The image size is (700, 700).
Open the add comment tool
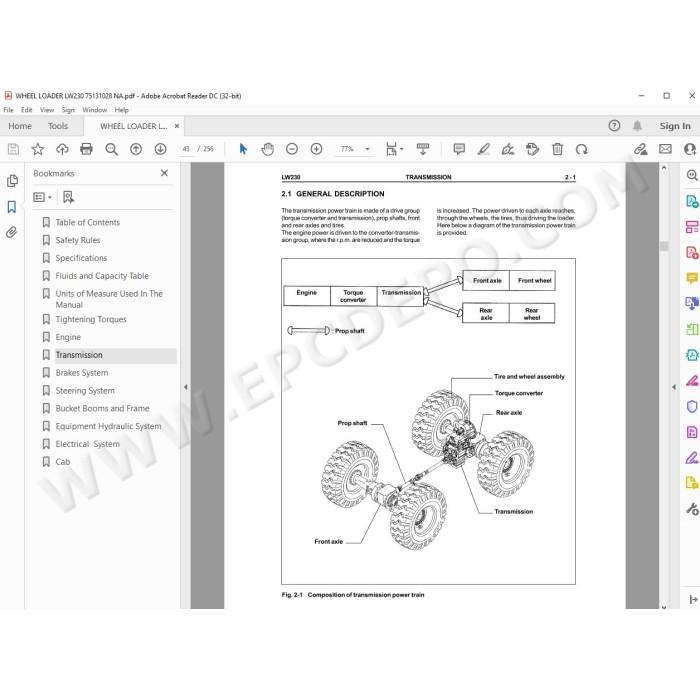tap(459, 149)
